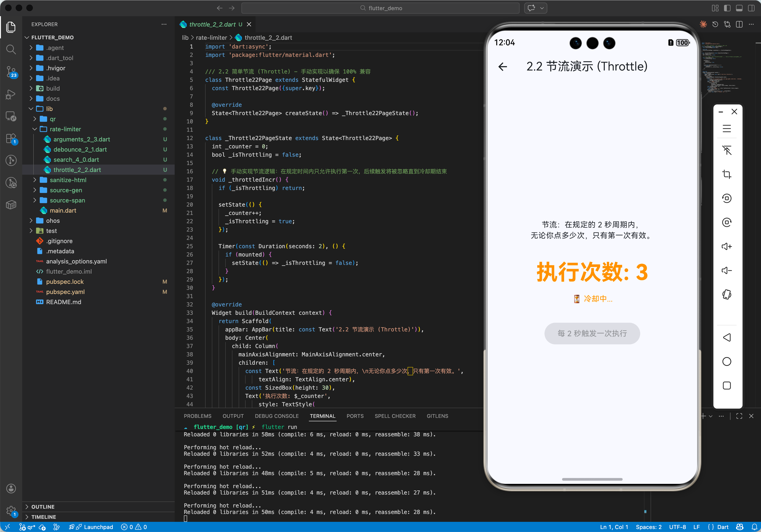
Task: Switch to the PROBLEMS tab
Action: click(x=197, y=416)
